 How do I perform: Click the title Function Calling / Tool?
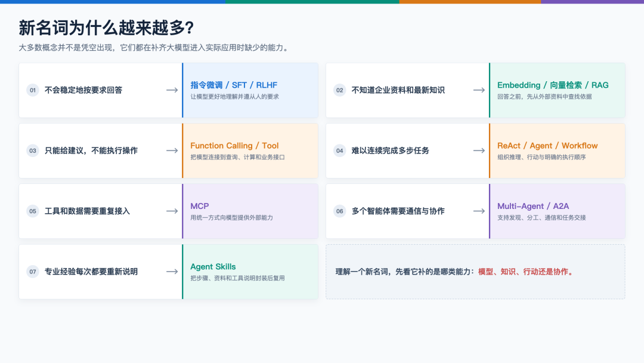(x=234, y=146)
